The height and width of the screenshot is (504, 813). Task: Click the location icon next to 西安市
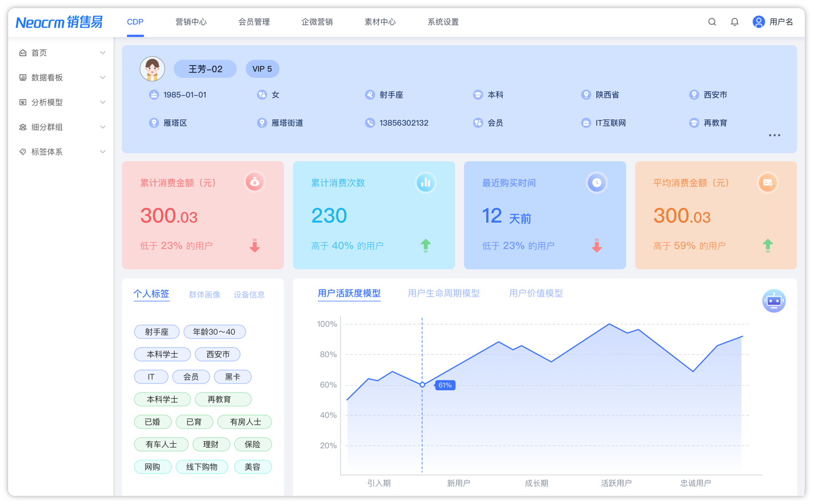[x=694, y=95]
